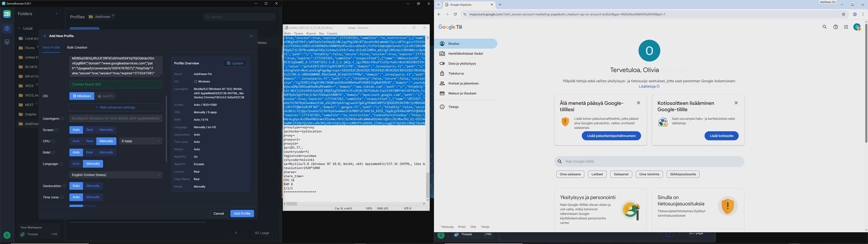868x244 pixels.
Task: Set Language to Auto
Action: [x=76, y=164]
